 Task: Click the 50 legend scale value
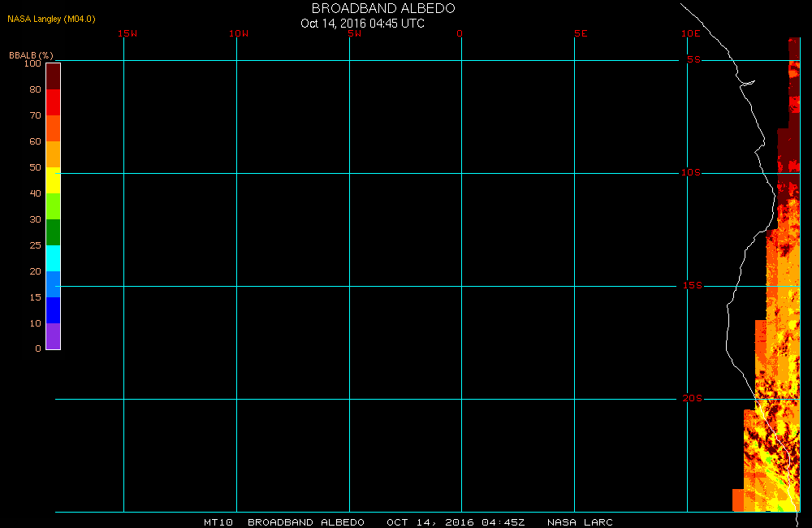[35, 167]
